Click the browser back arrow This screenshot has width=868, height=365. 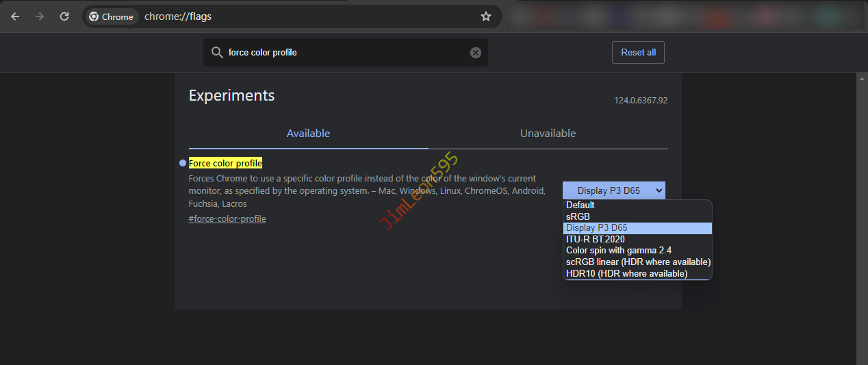click(15, 16)
